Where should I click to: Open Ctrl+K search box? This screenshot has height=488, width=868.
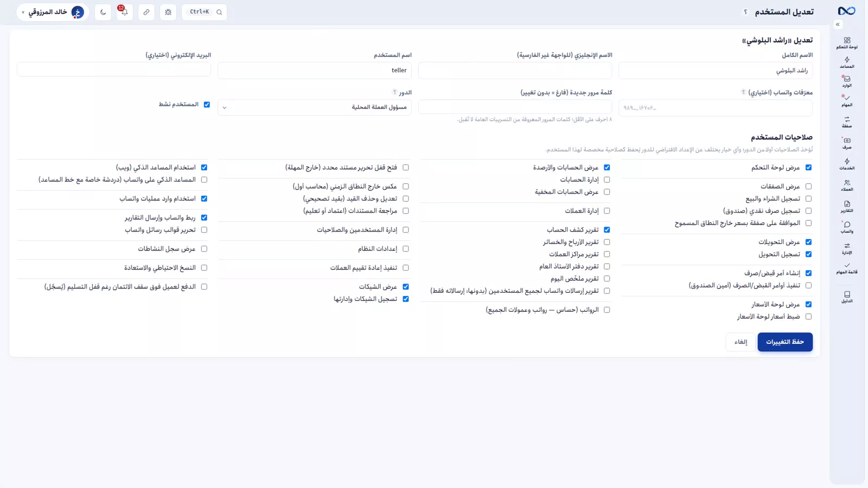(x=205, y=12)
